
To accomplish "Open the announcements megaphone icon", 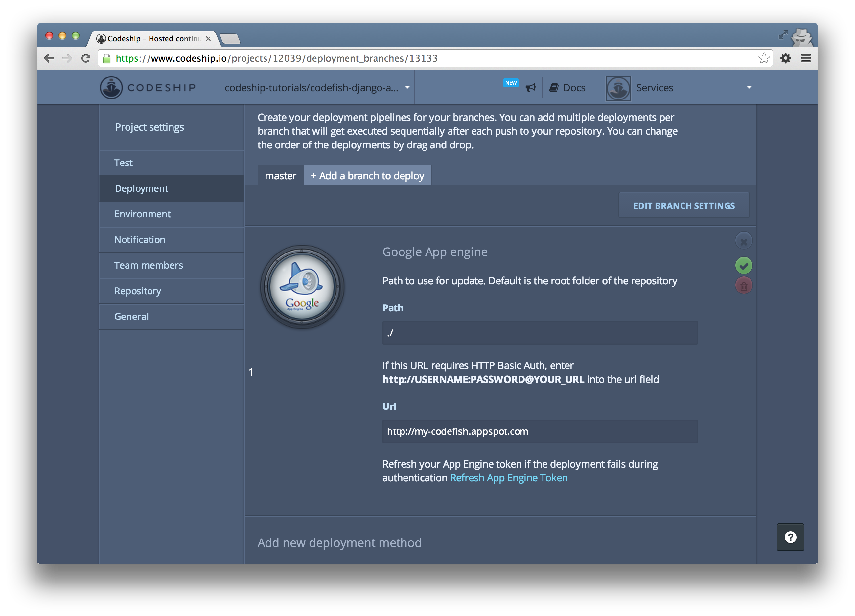I will [530, 88].
